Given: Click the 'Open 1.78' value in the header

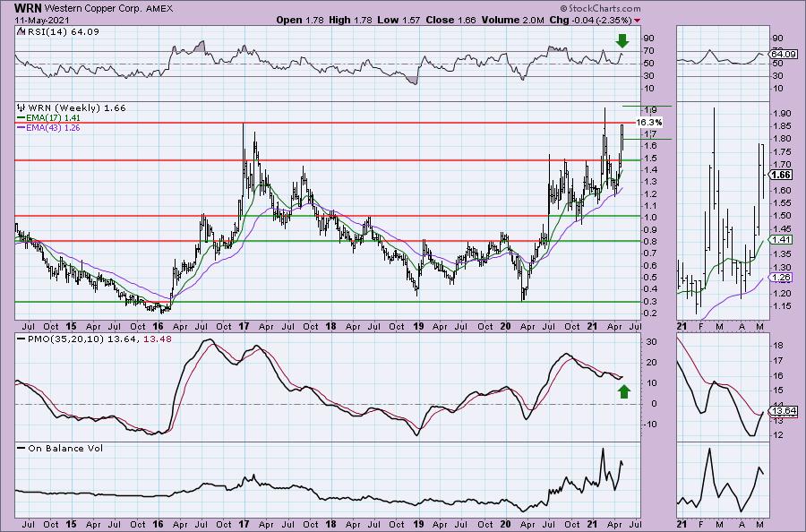Looking at the screenshot, I should 300,20.
